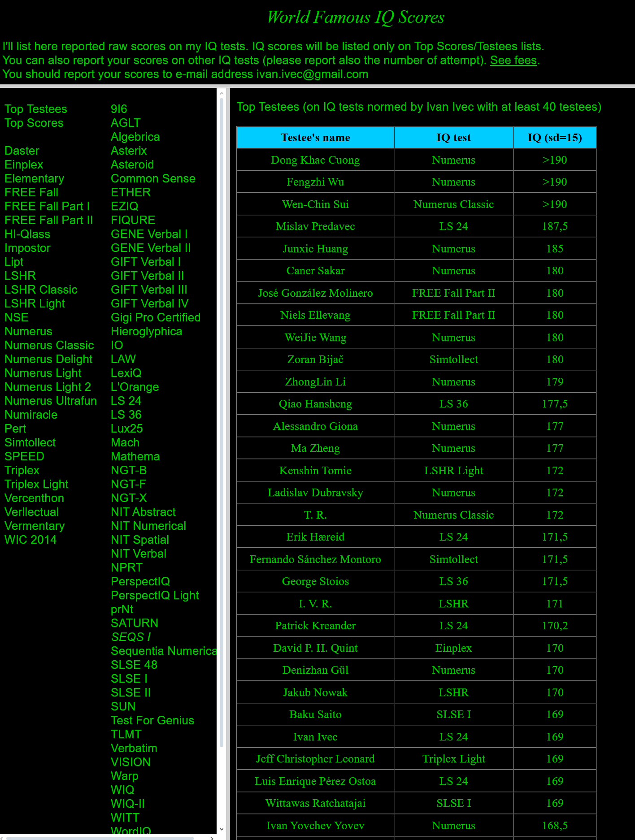Open the PerspectIQ Light link
The height and width of the screenshot is (840, 635).
(x=155, y=595)
